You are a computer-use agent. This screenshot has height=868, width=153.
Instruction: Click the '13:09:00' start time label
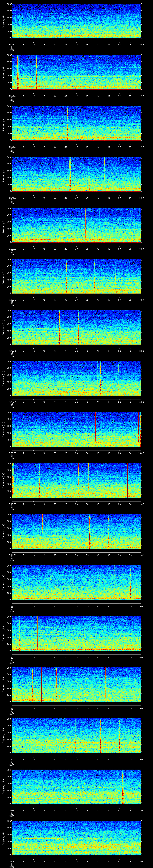click(x=12, y=453)
